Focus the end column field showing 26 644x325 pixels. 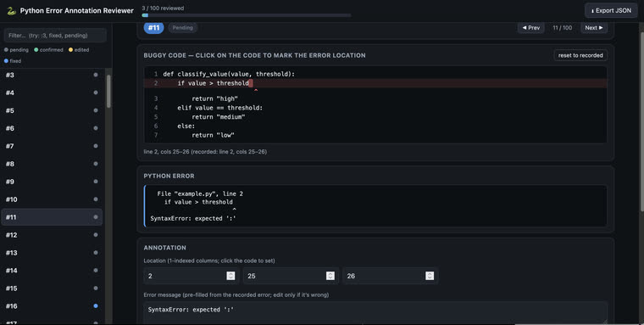pos(390,276)
